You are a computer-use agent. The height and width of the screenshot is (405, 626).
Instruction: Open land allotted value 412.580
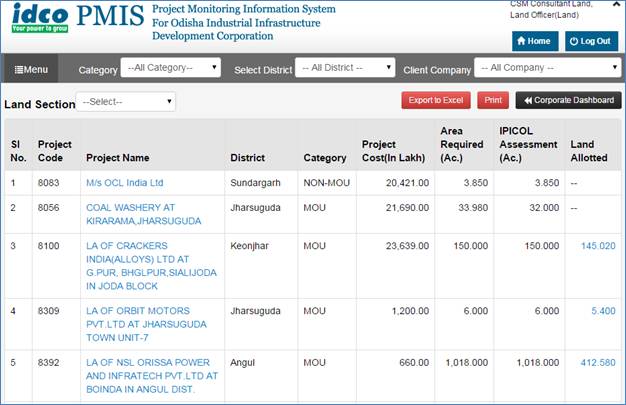(x=598, y=363)
